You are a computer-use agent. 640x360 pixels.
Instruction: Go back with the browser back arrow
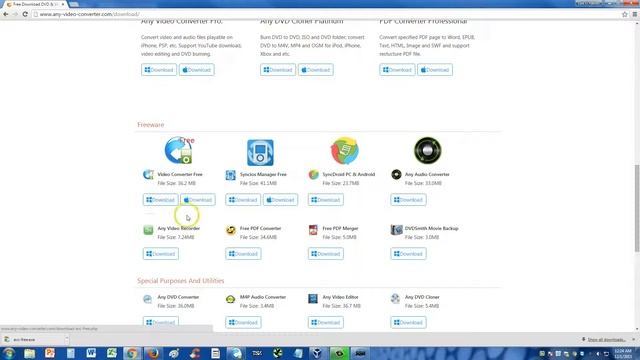pyautogui.click(x=6, y=14)
